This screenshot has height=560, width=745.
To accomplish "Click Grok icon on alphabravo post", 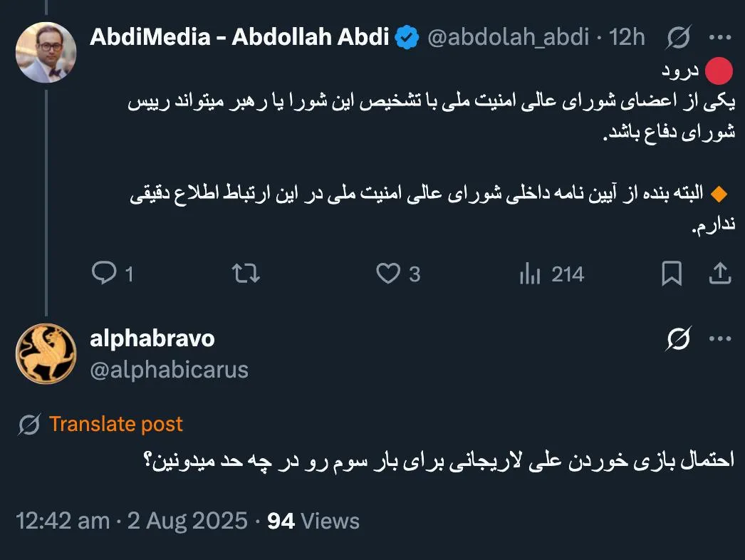I will tap(678, 340).
